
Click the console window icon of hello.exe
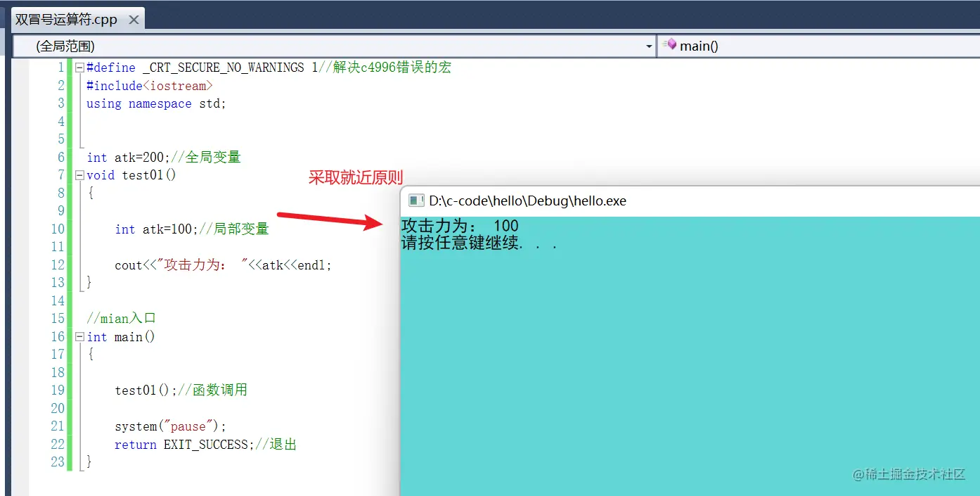pos(416,201)
